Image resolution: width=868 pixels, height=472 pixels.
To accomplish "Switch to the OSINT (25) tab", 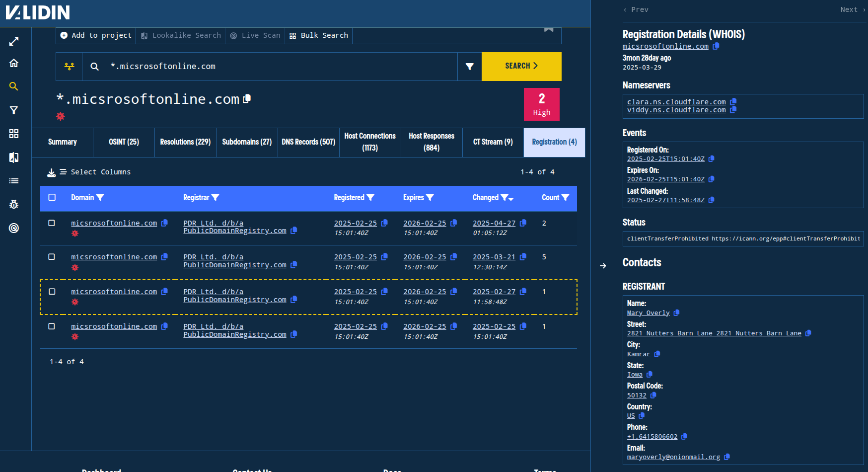I will coord(124,143).
